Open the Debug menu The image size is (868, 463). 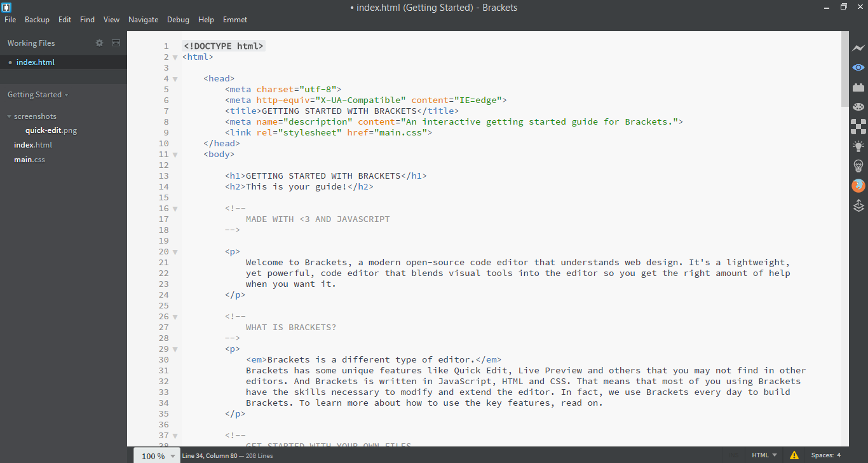[x=178, y=20]
